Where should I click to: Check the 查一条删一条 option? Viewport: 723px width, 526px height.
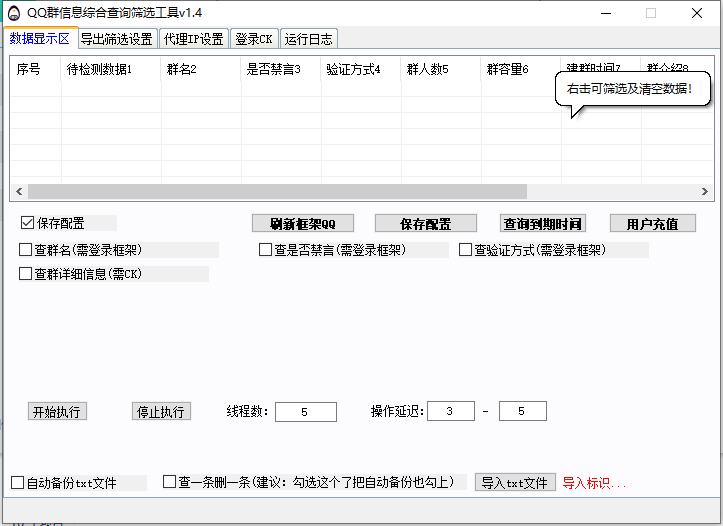click(170, 483)
